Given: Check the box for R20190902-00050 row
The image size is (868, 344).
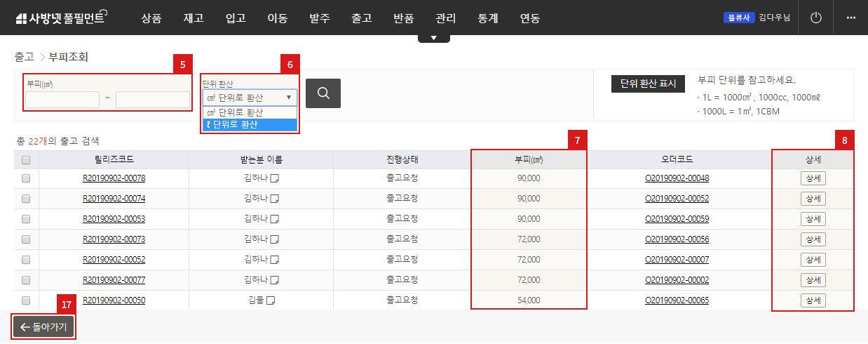Looking at the screenshot, I should [26, 300].
